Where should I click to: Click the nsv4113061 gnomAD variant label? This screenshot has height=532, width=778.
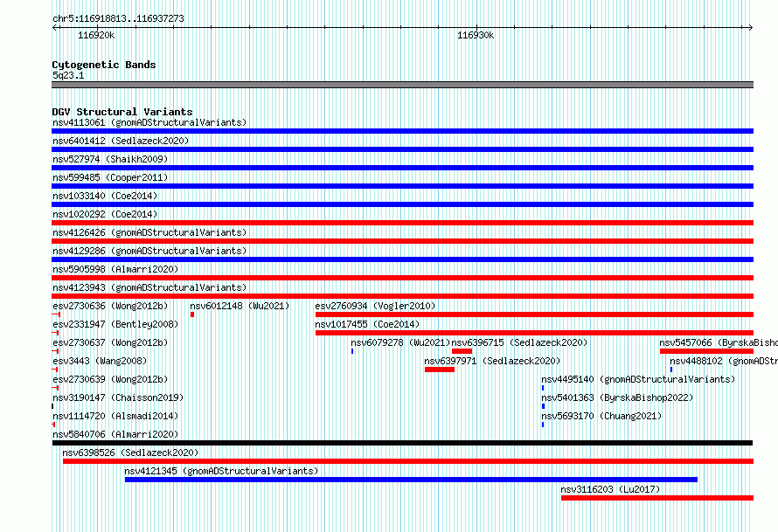tap(149, 122)
